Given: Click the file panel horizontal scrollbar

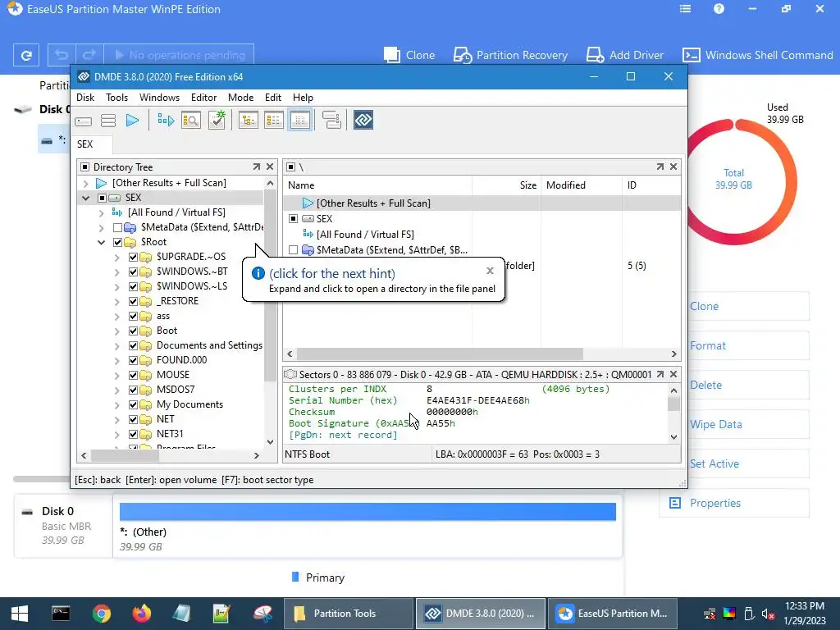Looking at the screenshot, I should pyautogui.click(x=440, y=354).
